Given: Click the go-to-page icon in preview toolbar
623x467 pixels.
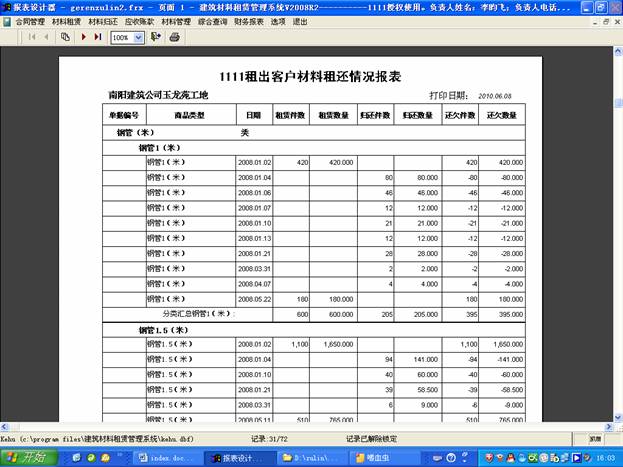Looking at the screenshot, I should click(x=65, y=37).
